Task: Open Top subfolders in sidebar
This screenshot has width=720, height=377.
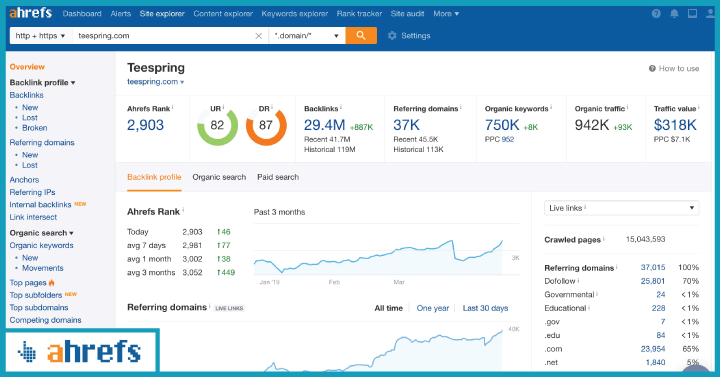Action: pos(36,295)
